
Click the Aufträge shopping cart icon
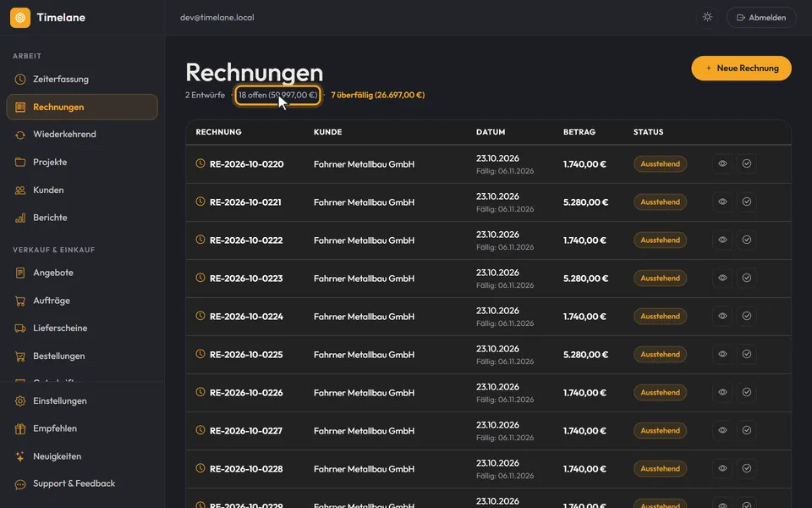[x=20, y=301]
